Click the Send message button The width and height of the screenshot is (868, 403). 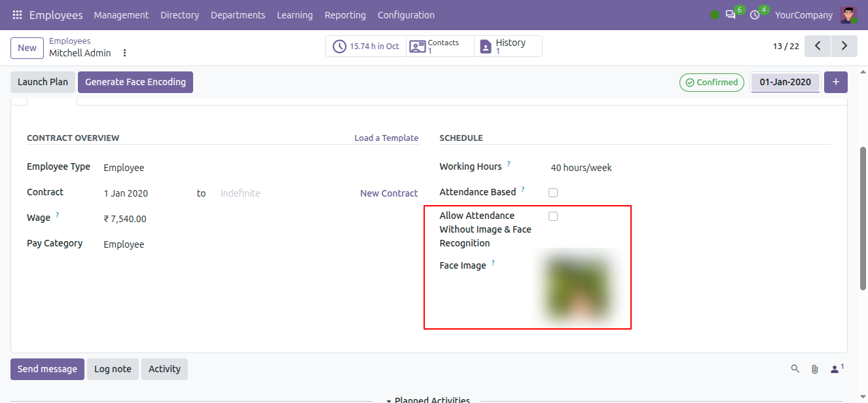click(x=47, y=369)
